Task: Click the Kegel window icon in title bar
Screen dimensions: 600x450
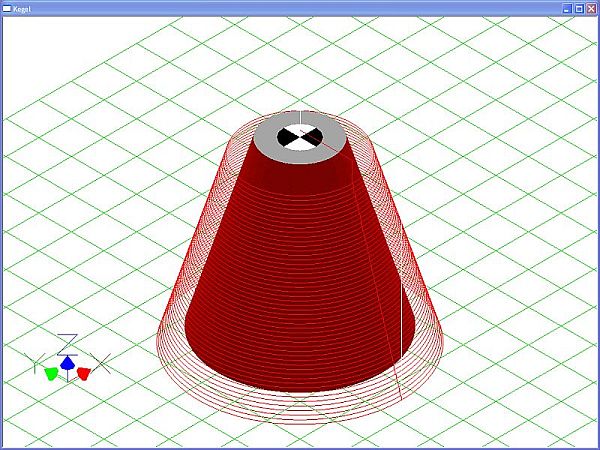Action: [7, 7]
